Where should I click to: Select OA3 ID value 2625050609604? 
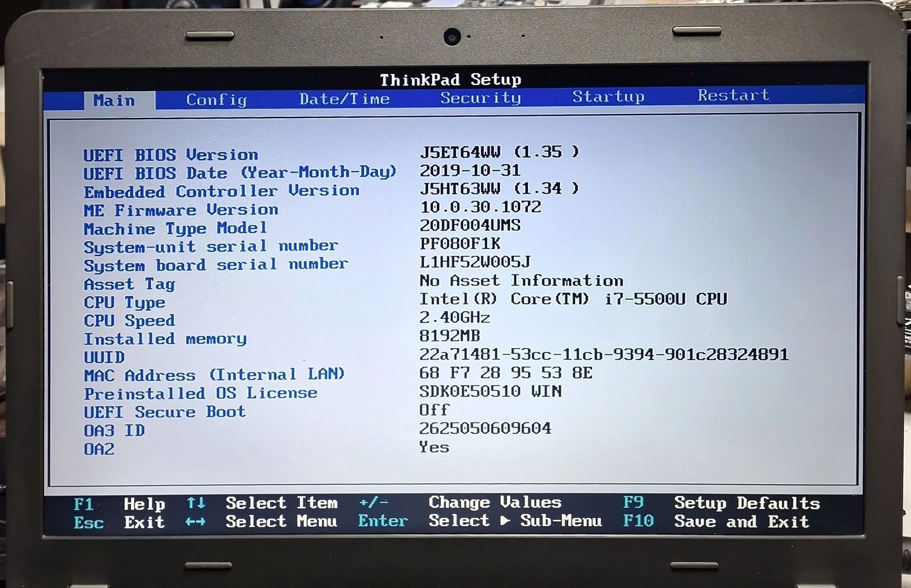[485, 429]
